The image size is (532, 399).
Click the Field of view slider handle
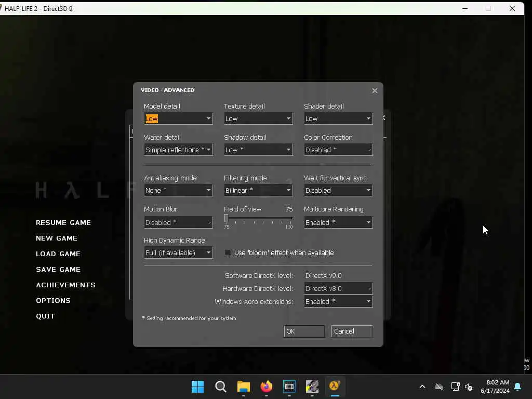[x=227, y=219]
